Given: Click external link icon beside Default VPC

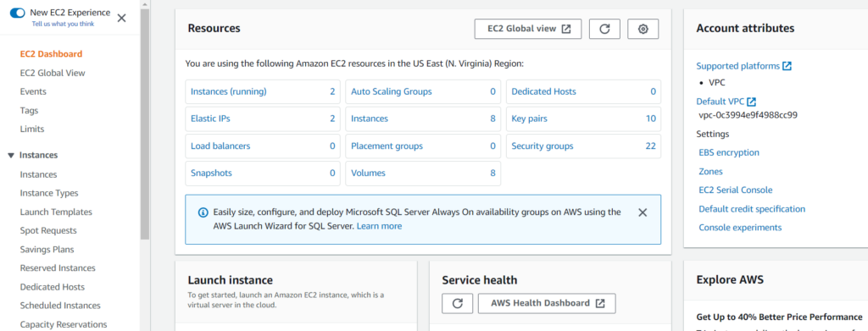Looking at the screenshot, I should click(x=751, y=102).
